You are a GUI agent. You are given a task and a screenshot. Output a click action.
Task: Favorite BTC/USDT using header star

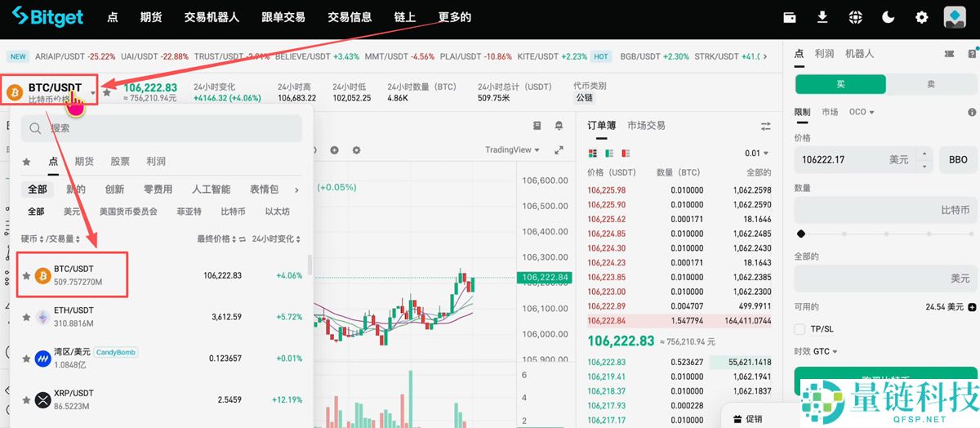[x=107, y=92]
